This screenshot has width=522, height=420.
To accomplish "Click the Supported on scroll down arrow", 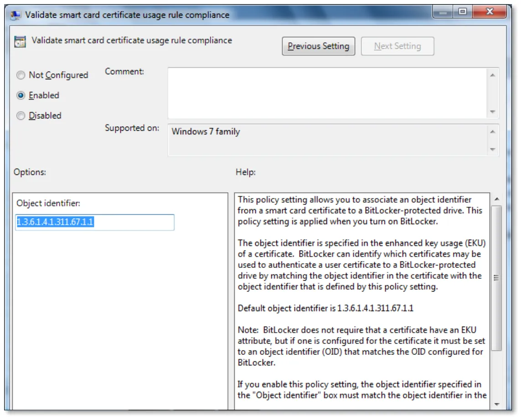I will [x=493, y=150].
